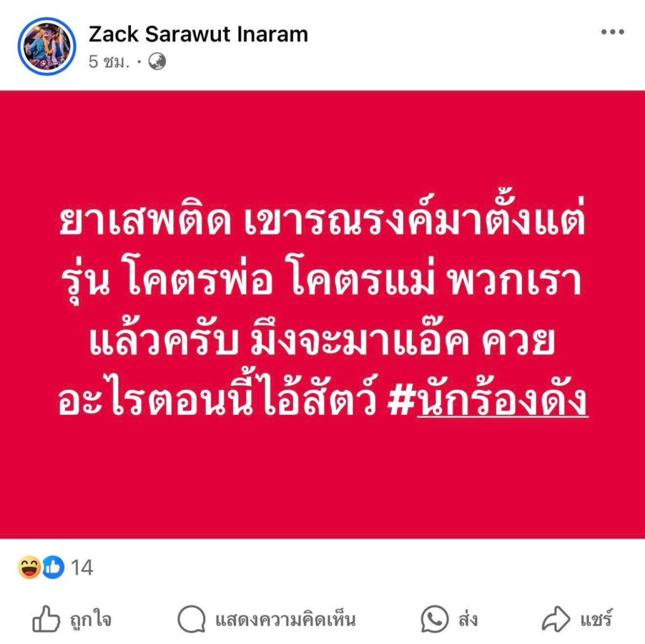The image size is (645, 644).
Task: Open the 5 ชม. post timestamp
Action: [x=108, y=62]
